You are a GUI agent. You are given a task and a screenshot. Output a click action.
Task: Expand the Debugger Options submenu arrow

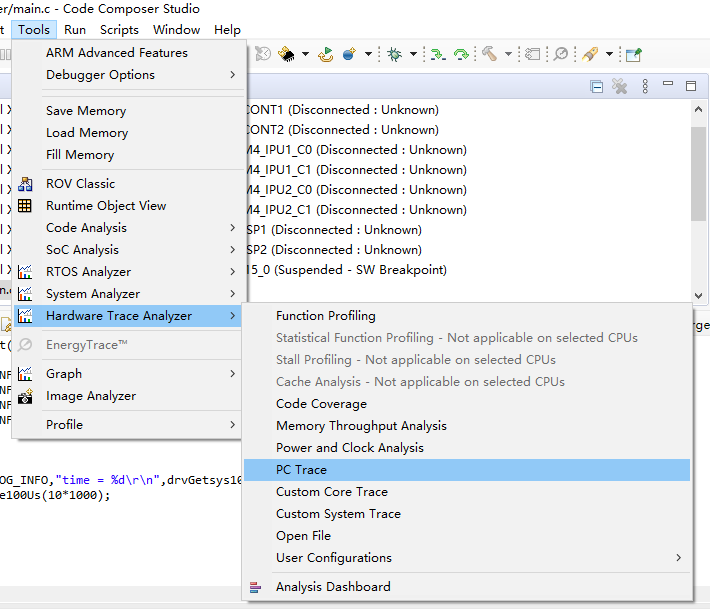coord(233,75)
